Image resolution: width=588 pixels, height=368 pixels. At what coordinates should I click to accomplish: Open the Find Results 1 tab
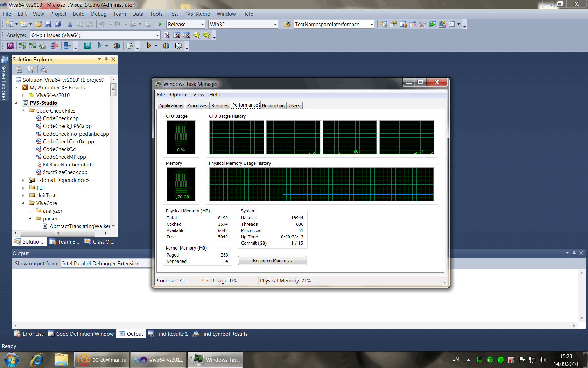[168, 334]
